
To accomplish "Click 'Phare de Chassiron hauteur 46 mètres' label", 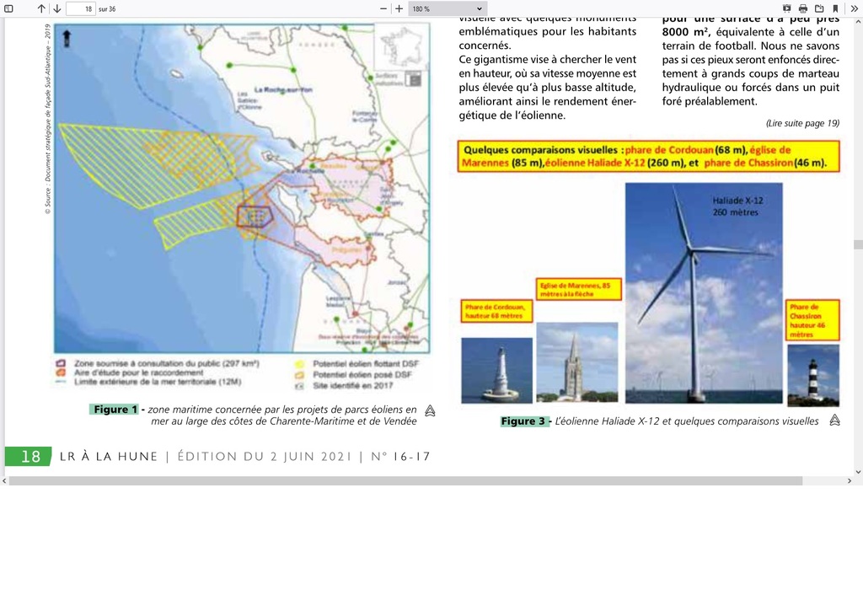I will pos(812,320).
